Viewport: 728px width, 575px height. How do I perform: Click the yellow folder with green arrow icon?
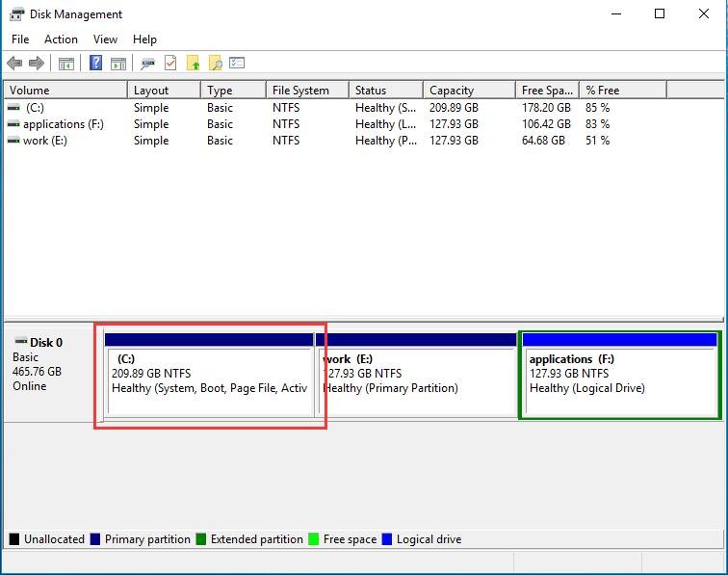pos(194,63)
